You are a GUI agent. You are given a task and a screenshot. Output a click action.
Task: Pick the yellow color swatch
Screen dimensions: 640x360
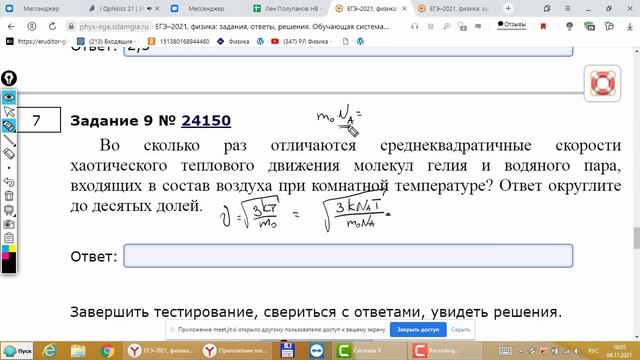click(13, 249)
